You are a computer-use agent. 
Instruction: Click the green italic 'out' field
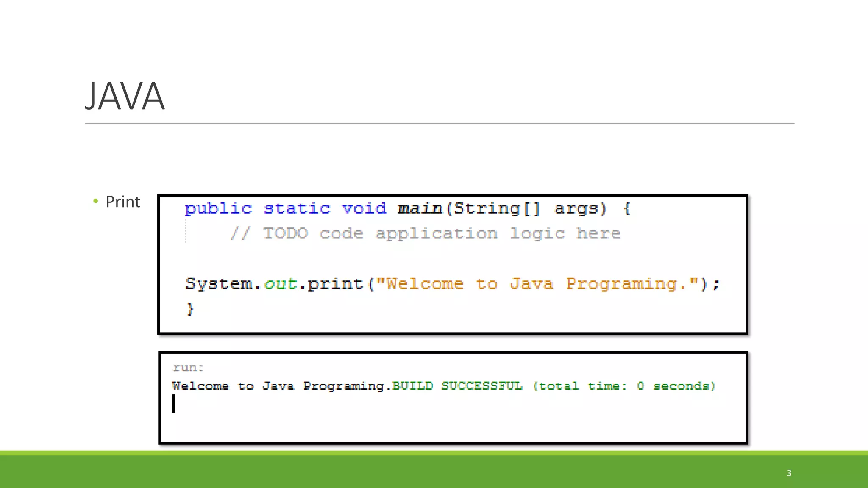pyautogui.click(x=281, y=284)
